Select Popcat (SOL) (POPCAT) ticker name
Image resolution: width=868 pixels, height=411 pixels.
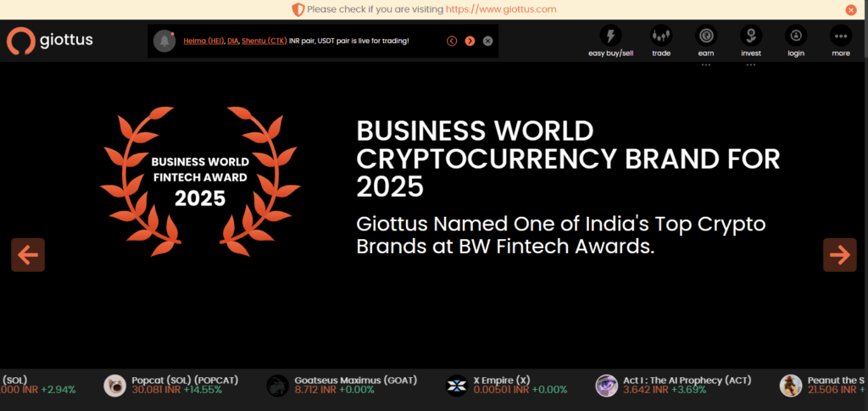185,380
